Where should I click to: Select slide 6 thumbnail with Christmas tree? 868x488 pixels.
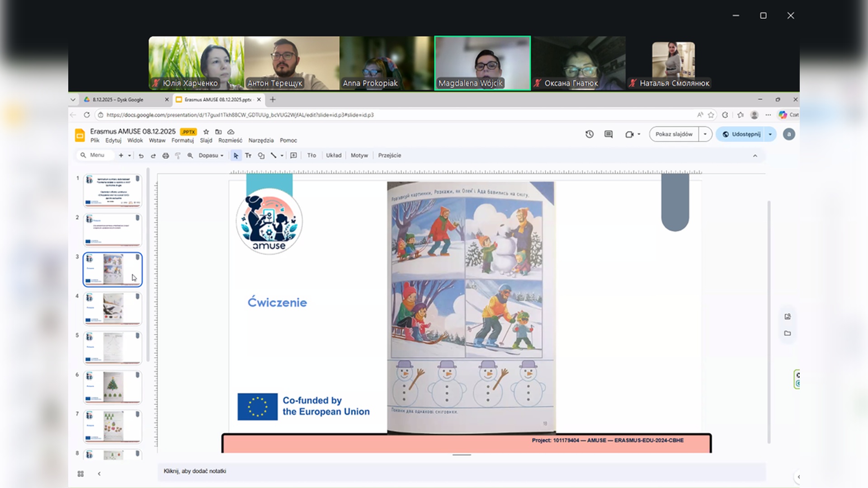point(113,387)
